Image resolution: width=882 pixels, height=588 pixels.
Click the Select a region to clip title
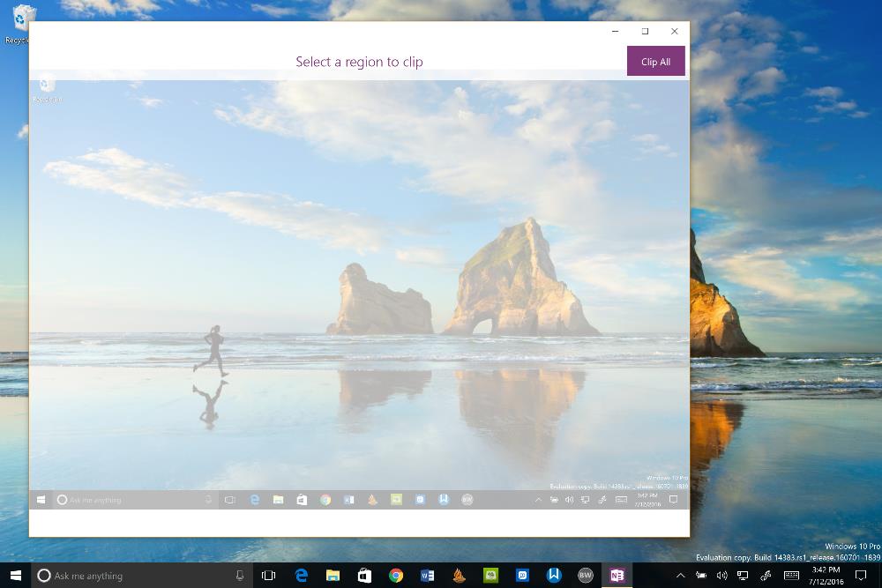click(360, 61)
